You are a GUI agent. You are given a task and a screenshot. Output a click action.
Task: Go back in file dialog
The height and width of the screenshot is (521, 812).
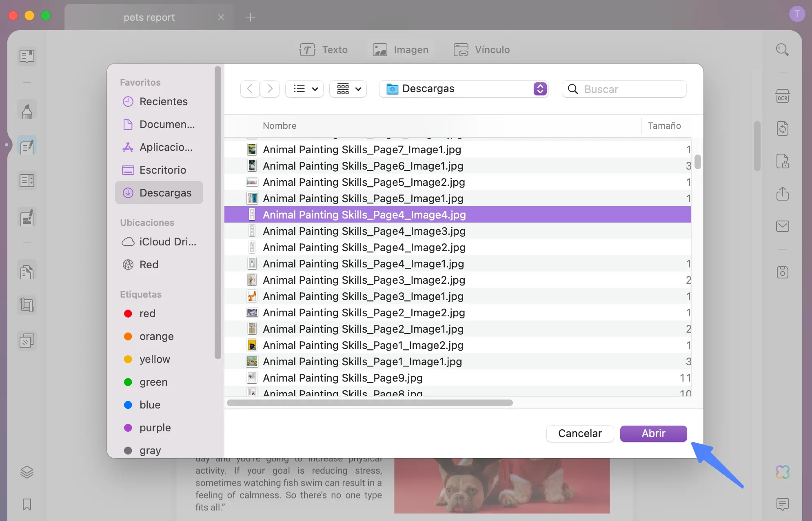click(x=250, y=89)
